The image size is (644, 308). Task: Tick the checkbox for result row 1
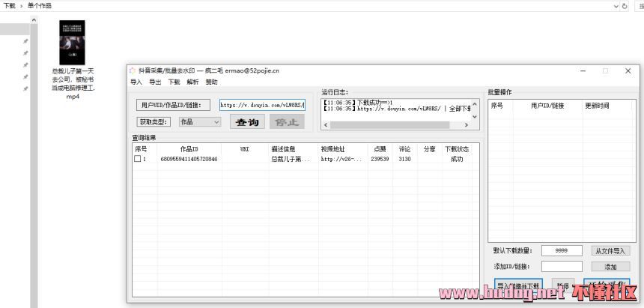(x=137, y=159)
